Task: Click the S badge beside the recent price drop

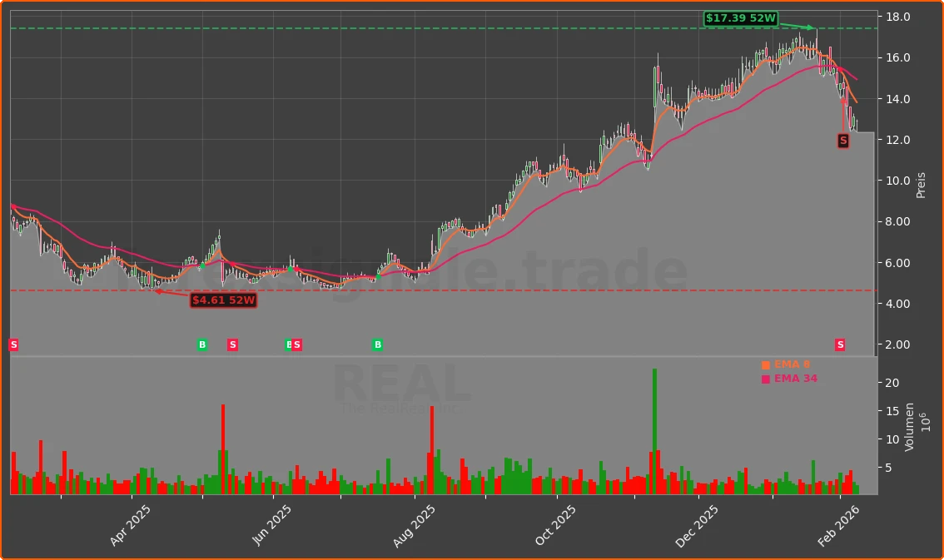Action: point(842,141)
